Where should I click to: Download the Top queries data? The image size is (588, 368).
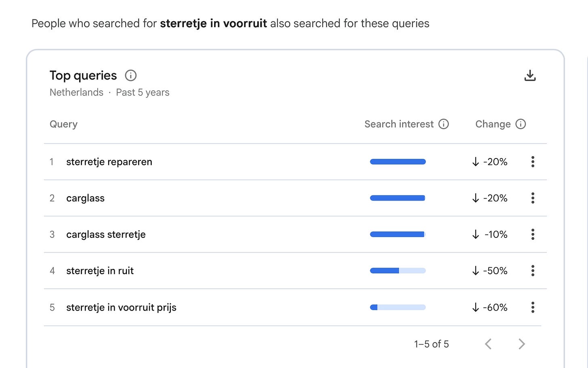click(530, 76)
